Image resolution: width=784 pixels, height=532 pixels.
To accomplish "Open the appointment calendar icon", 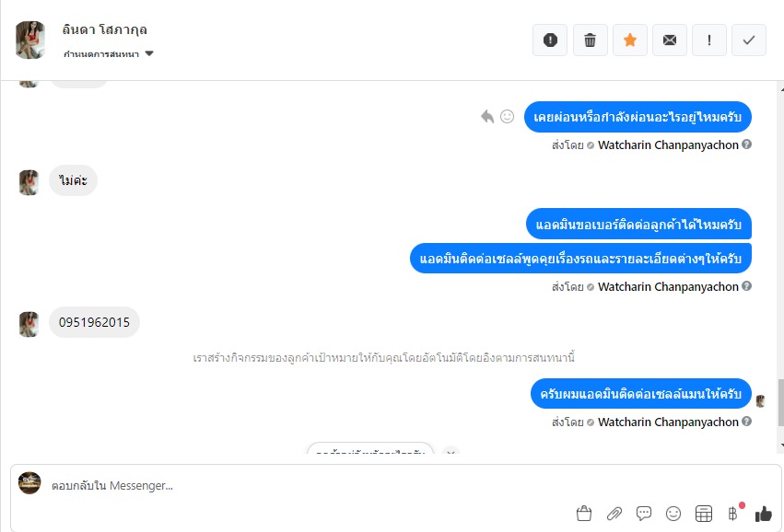I will tap(704, 513).
